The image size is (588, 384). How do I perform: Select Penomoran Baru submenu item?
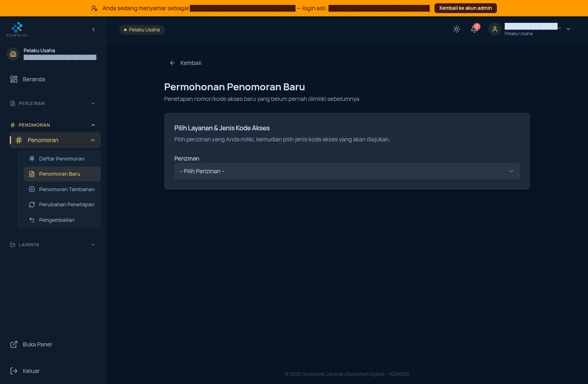pos(62,174)
